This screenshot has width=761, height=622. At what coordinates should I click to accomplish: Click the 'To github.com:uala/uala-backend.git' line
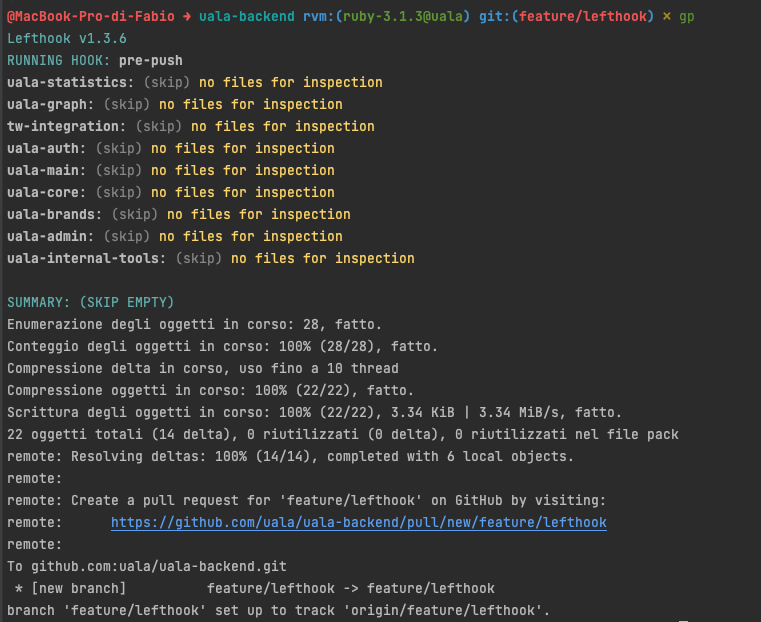click(x=147, y=567)
